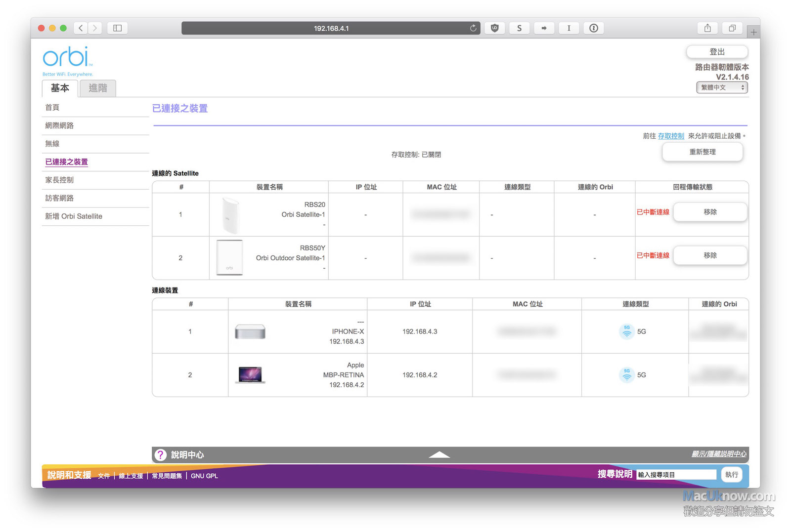The image size is (791, 532).
Task: Follow the 存取控制 link
Action: pyautogui.click(x=671, y=136)
